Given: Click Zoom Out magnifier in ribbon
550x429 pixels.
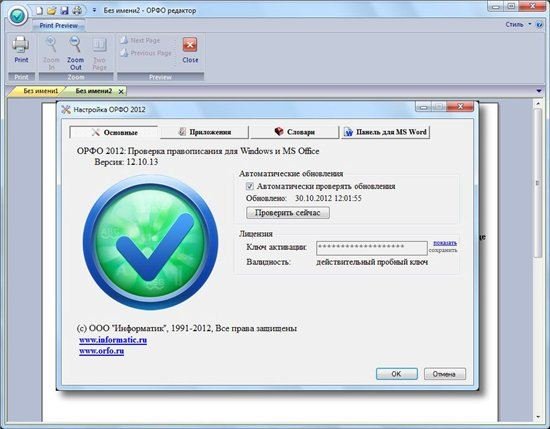Looking at the screenshot, I should pyautogui.click(x=75, y=53).
